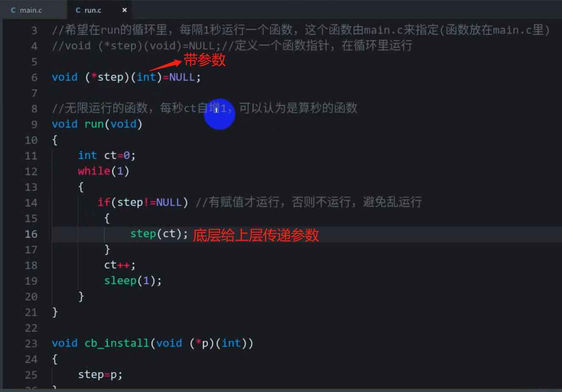
Task: Click line number 23 in the gutter
Action: 31,343
